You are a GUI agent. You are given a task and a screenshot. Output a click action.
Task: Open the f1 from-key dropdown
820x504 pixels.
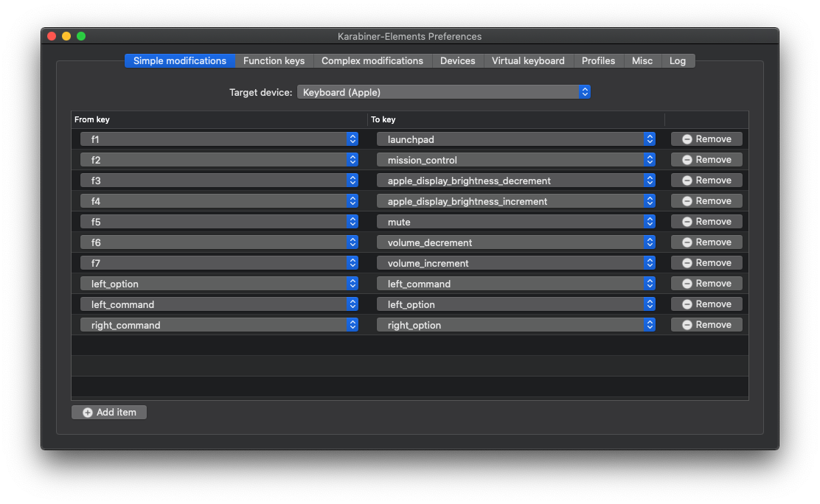click(x=219, y=139)
